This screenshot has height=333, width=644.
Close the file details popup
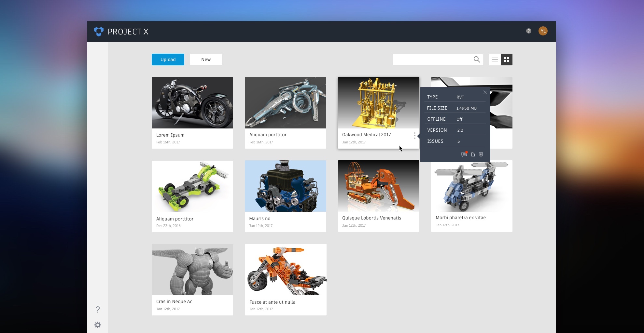(x=485, y=92)
